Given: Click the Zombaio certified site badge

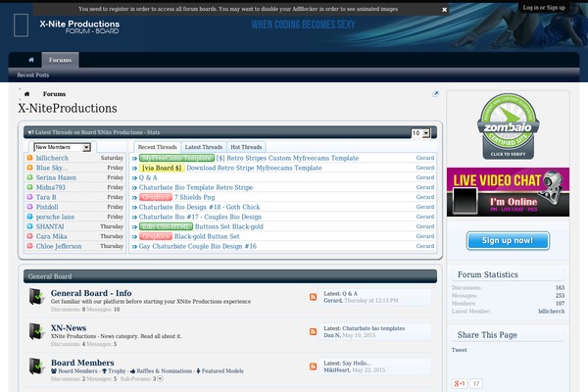Looking at the screenshot, I should tap(508, 126).
